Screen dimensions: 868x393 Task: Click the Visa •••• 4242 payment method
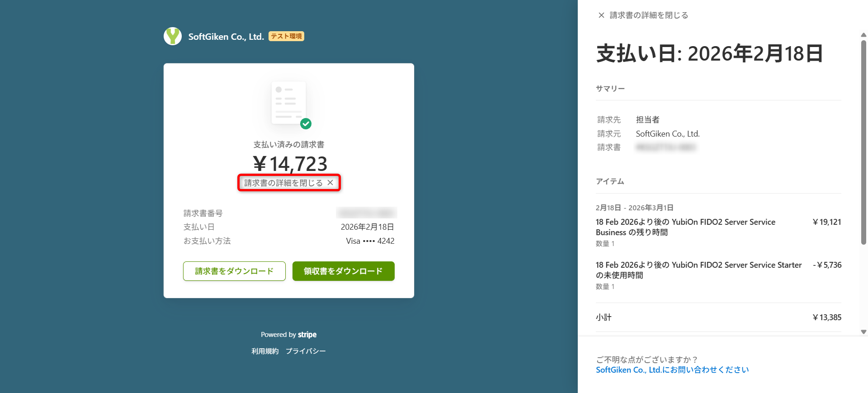[x=370, y=241]
